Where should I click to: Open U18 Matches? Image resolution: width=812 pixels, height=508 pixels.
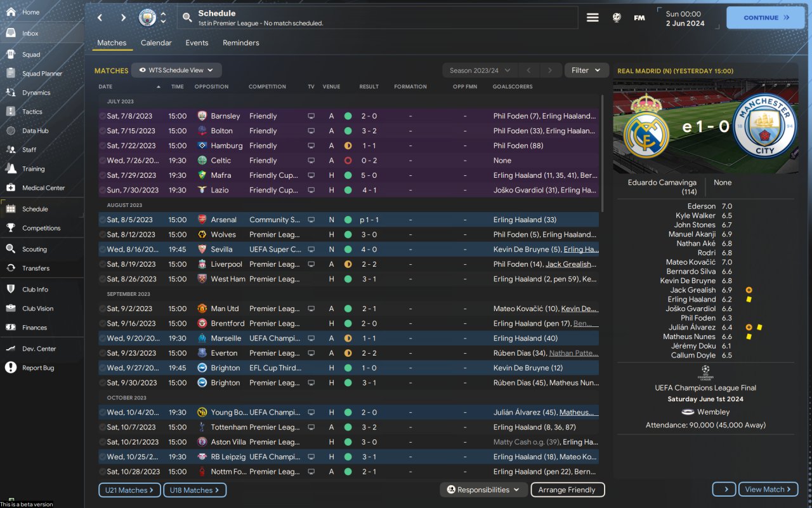tap(195, 490)
